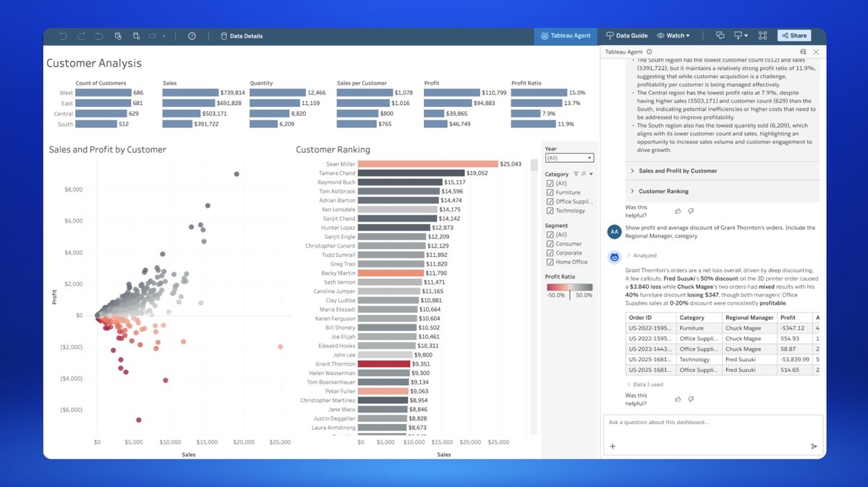The height and width of the screenshot is (487, 868).
Task: Open the Data Guide panel
Action: coord(626,35)
